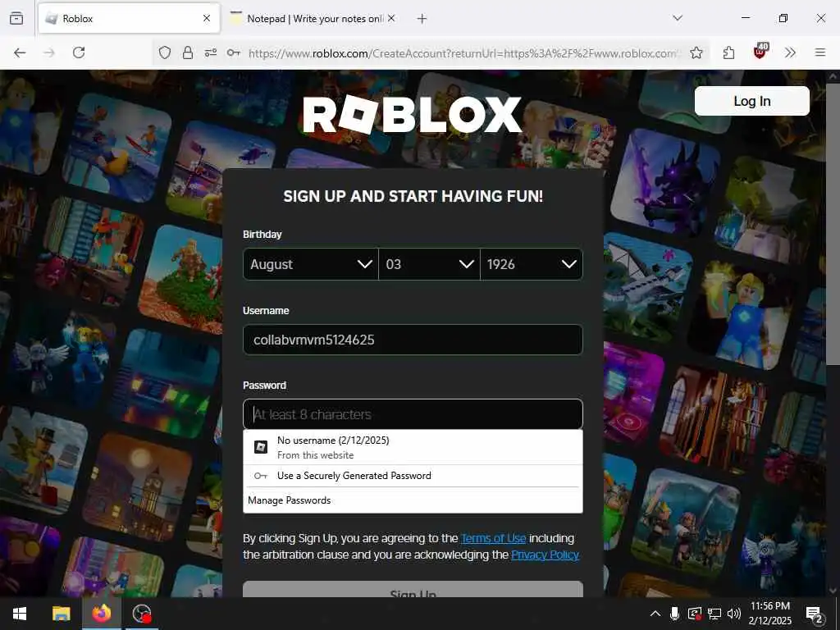Viewport: 840px width, 630px height.
Task: Show hidden system tray icons
Action: point(655,614)
